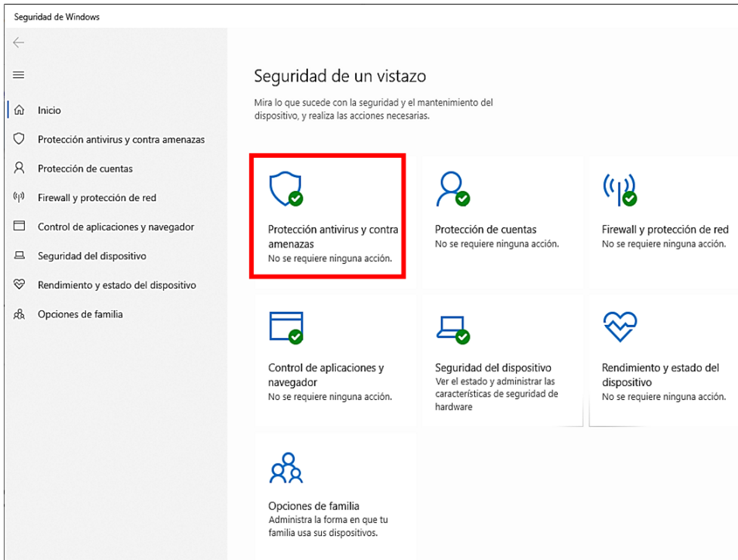Click the laptop icon in the sidebar
The width and height of the screenshot is (738, 560).
[19, 256]
